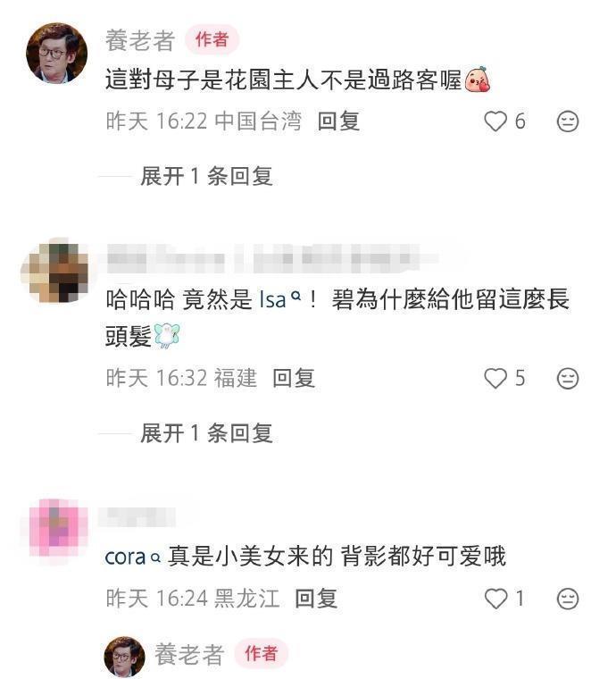The height and width of the screenshot is (679, 616).
Task: Like the 黑龙江 comment with 1 like
Action: (495, 599)
